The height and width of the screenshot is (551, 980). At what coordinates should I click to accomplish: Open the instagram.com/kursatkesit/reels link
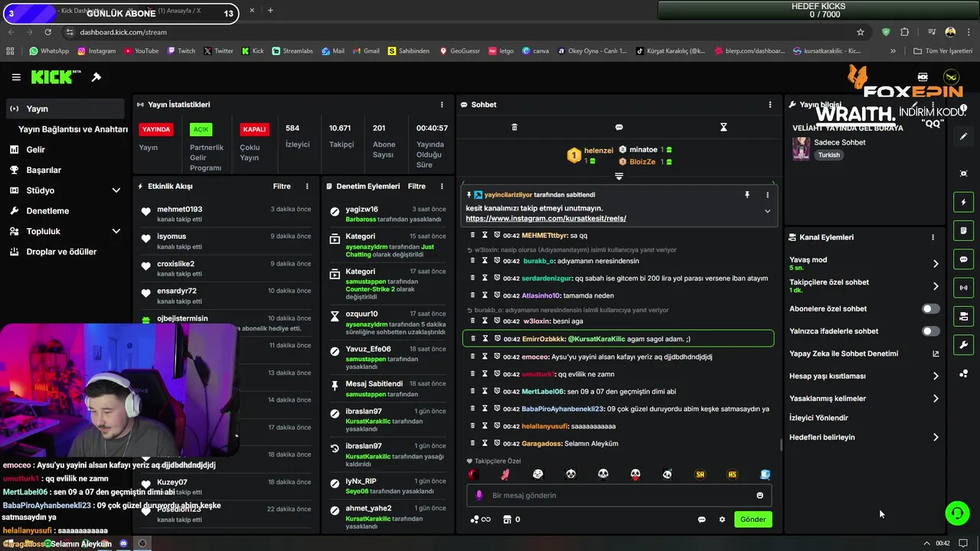(546, 219)
